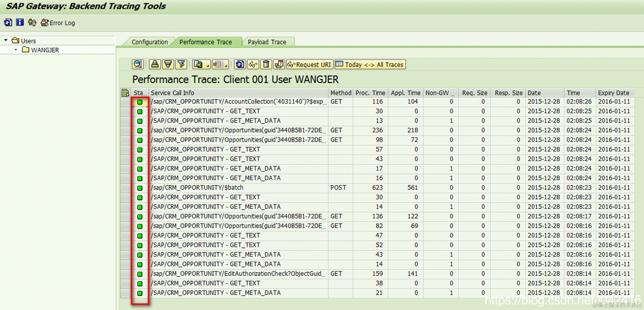Open the Error Log
The image size is (644, 310).
coord(58,23)
